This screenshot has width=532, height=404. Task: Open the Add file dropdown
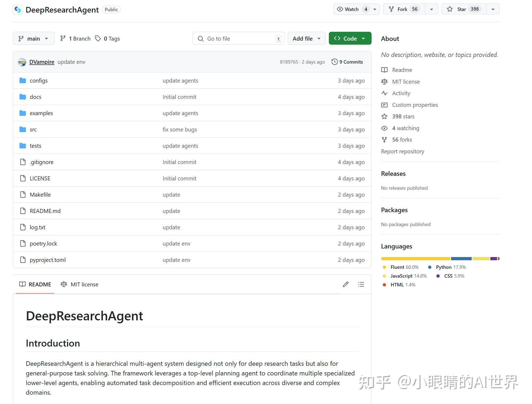(306, 38)
